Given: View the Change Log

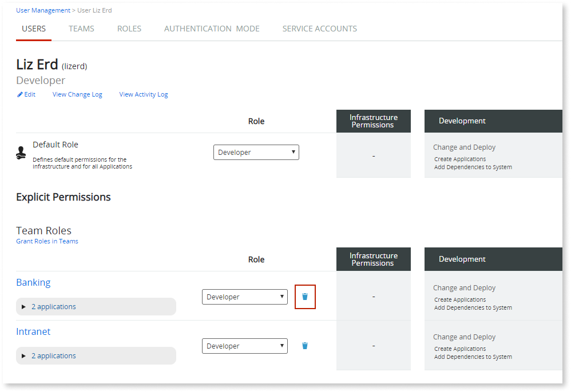Looking at the screenshot, I should click(x=77, y=94).
